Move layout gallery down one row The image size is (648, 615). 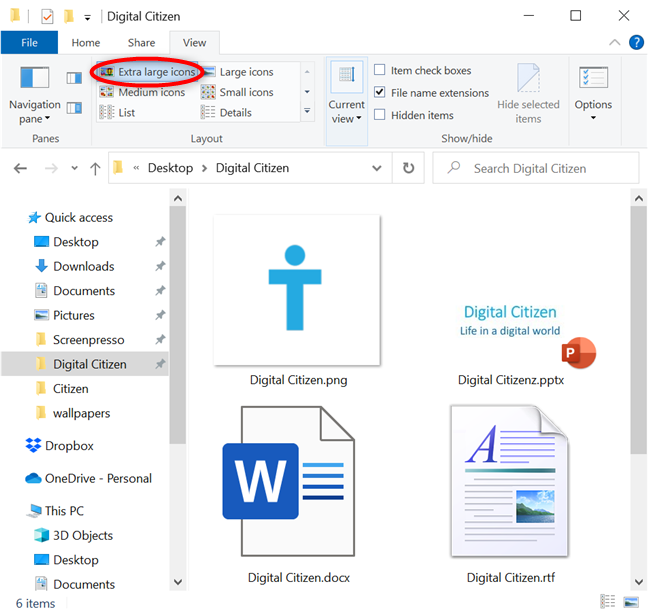click(x=307, y=92)
